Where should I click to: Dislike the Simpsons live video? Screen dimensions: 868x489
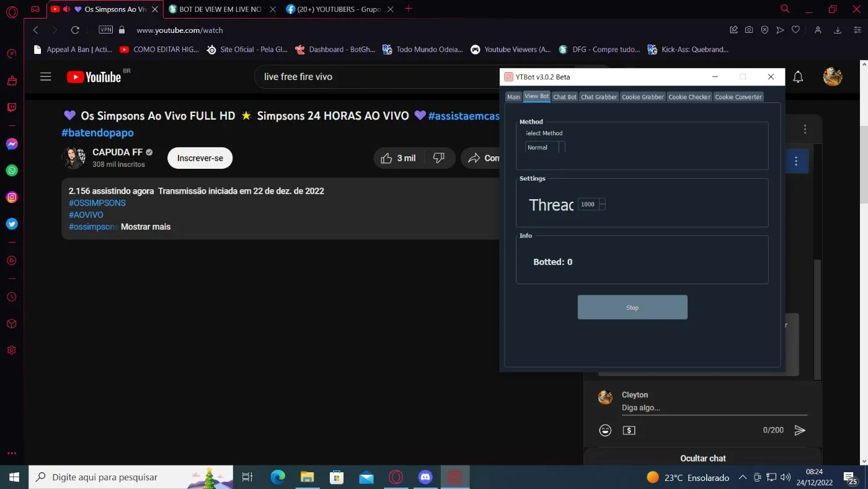click(440, 158)
